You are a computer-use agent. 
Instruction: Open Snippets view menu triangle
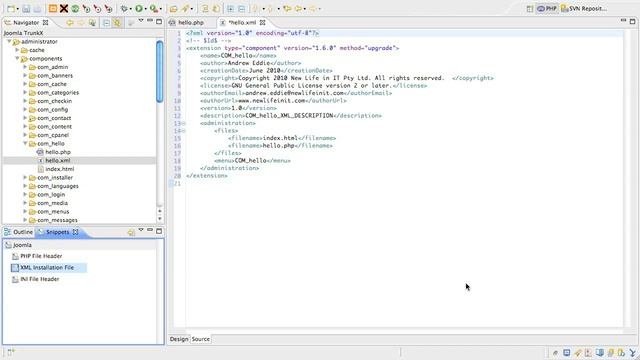[141, 230]
